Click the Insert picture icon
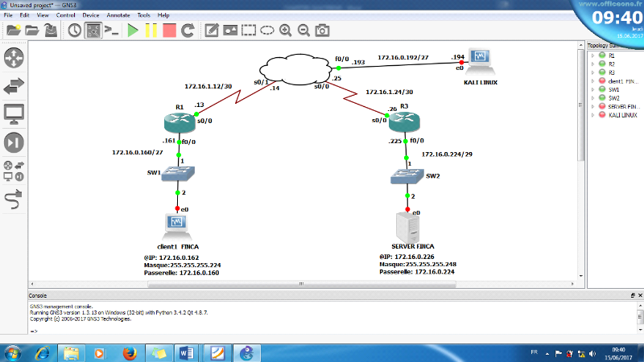Image resolution: width=644 pixels, height=362 pixels. pyautogui.click(x=230, y=31)
